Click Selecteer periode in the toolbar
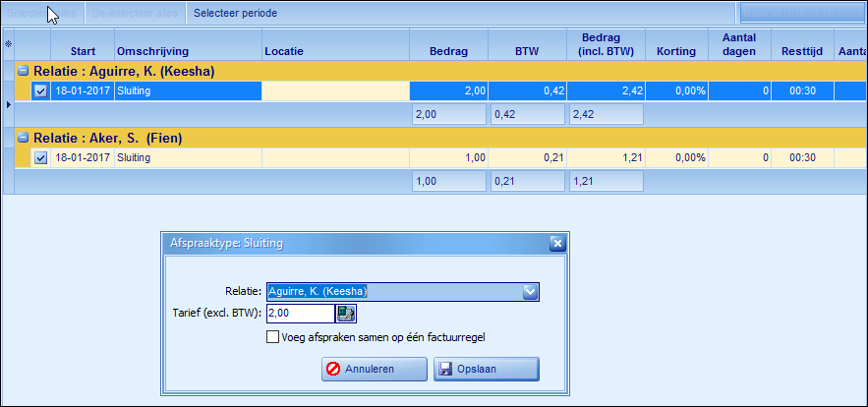868x407 pixels. [x=235, y=14]
